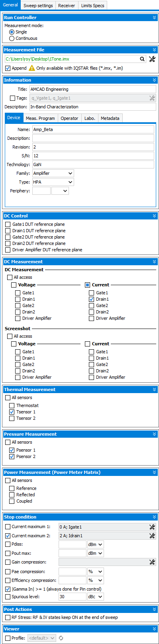
Task: Open the Tags wrench configuration icon
Action: 152,98
